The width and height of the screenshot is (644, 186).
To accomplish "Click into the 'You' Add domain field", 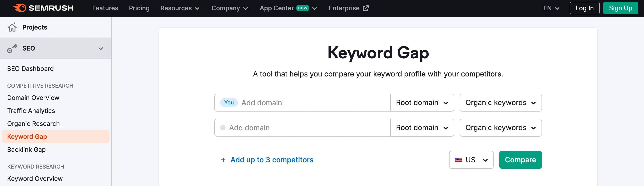I will point(302,103).
